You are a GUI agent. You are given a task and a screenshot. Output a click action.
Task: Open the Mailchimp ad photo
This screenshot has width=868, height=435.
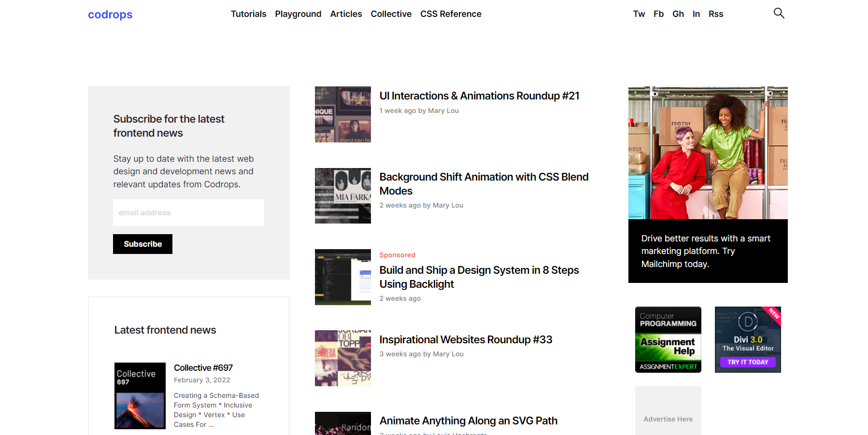[x=708, y=153]
